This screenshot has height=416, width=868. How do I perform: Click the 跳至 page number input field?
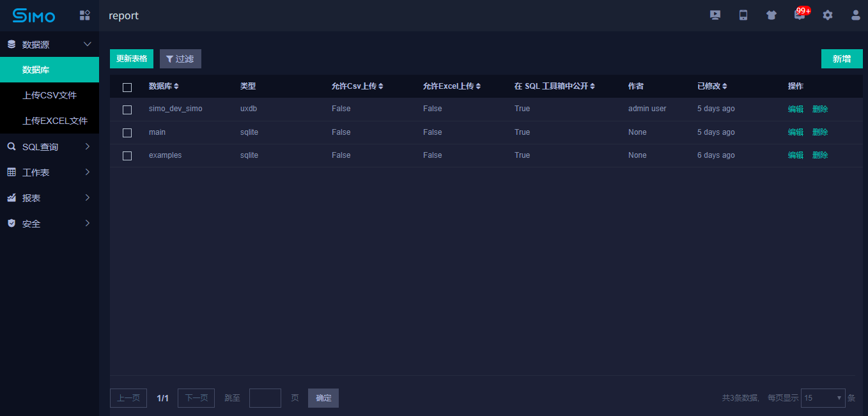(x=265, y=398)
